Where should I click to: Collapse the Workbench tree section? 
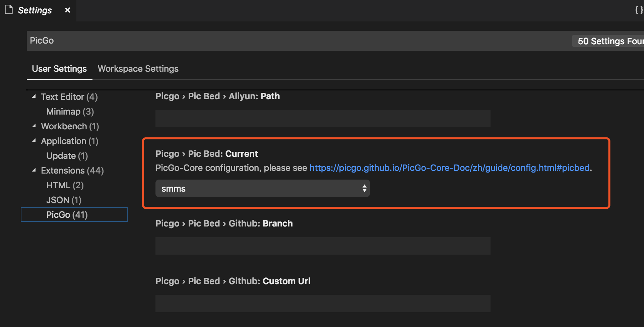pos(34,126)
